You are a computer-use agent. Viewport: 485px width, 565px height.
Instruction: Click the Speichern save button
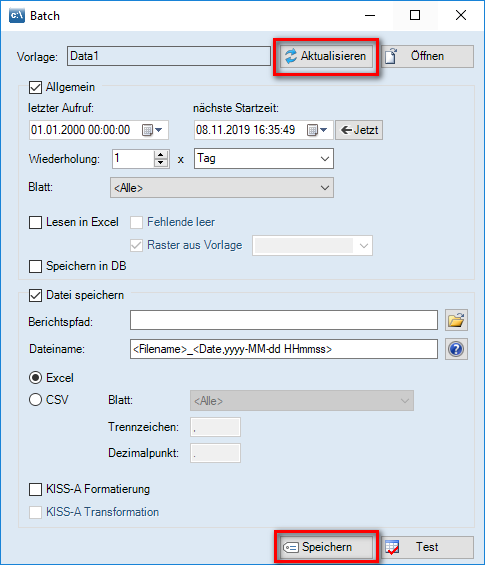tap(326, 547)
